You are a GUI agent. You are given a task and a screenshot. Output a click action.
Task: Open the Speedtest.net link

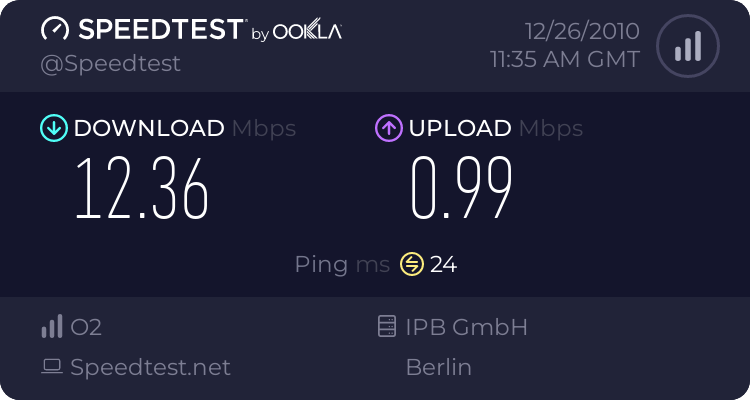click(150, 367)
